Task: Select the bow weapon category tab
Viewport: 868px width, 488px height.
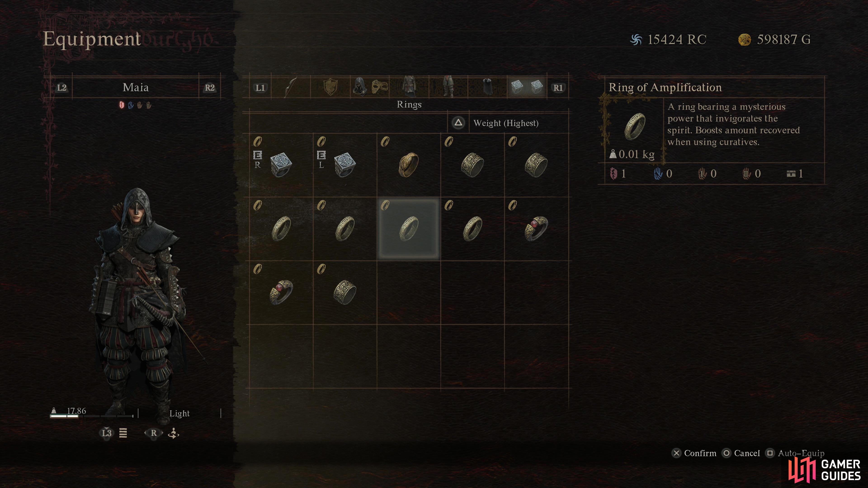Action: pos(290,88)
